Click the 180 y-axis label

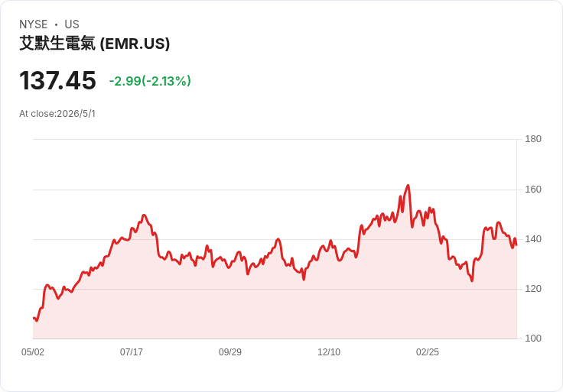tap(533, 139)
